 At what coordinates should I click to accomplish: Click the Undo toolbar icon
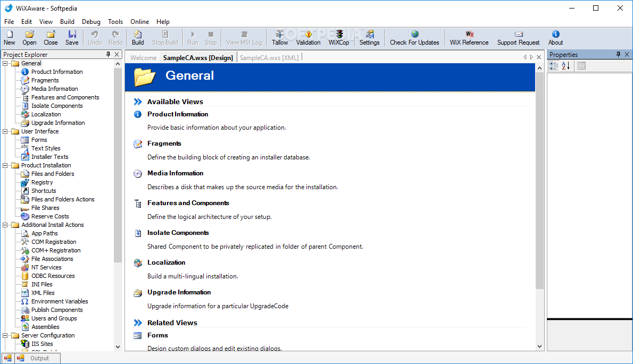95,38
